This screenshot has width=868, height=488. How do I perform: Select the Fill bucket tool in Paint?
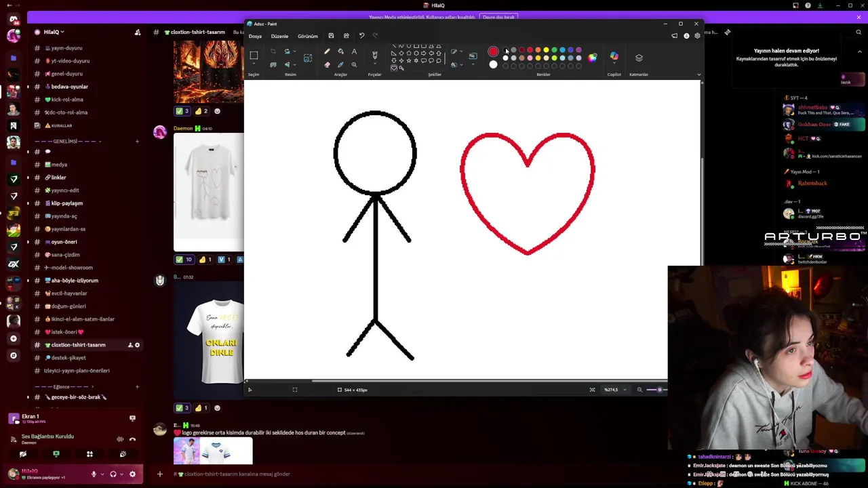(340, 52)
